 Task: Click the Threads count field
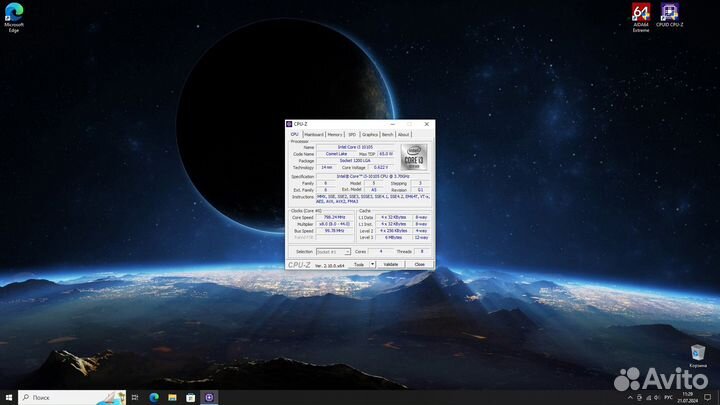point(422,252)
